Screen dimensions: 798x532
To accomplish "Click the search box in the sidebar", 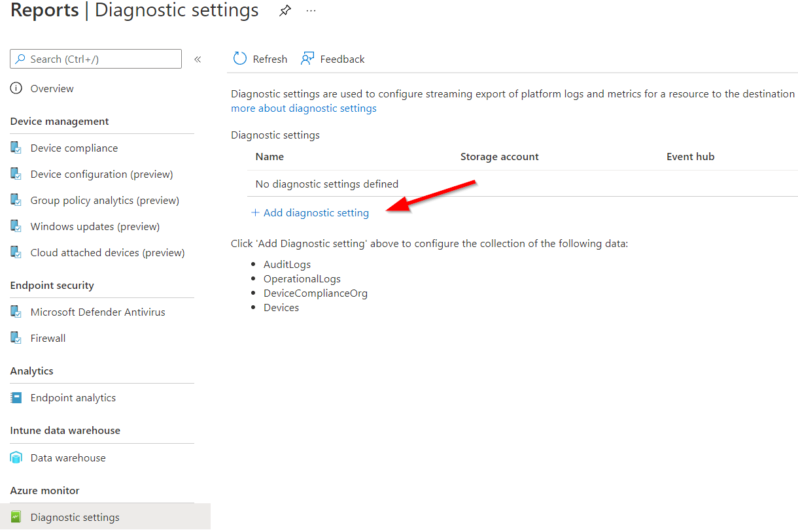I will tap(95, 59).
